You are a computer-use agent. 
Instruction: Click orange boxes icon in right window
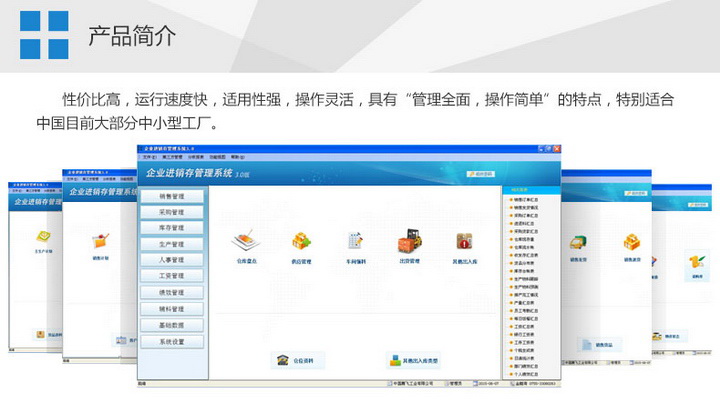pyautogui.click(x=632, y=242)
